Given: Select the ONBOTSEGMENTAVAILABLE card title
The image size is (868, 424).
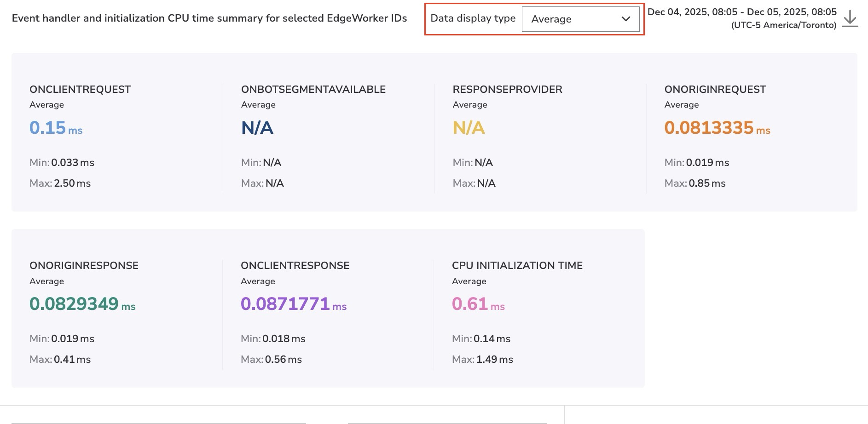Looking at the screenshot, I should click(x=313, y=89).
